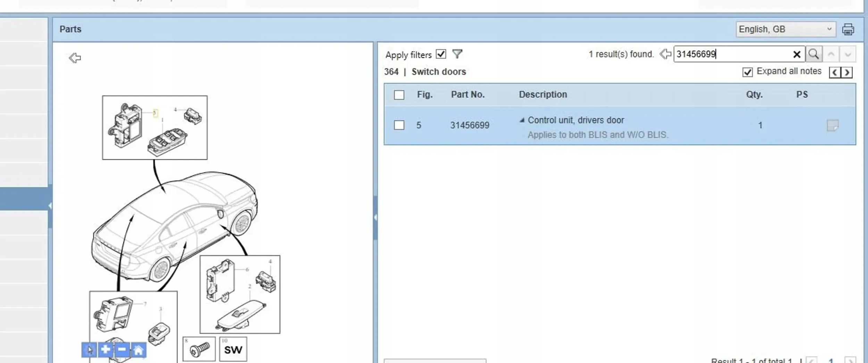The height and width of the screenshot is (363, 868).
Task: Click the Part No. column header
Action: (468, 94)
